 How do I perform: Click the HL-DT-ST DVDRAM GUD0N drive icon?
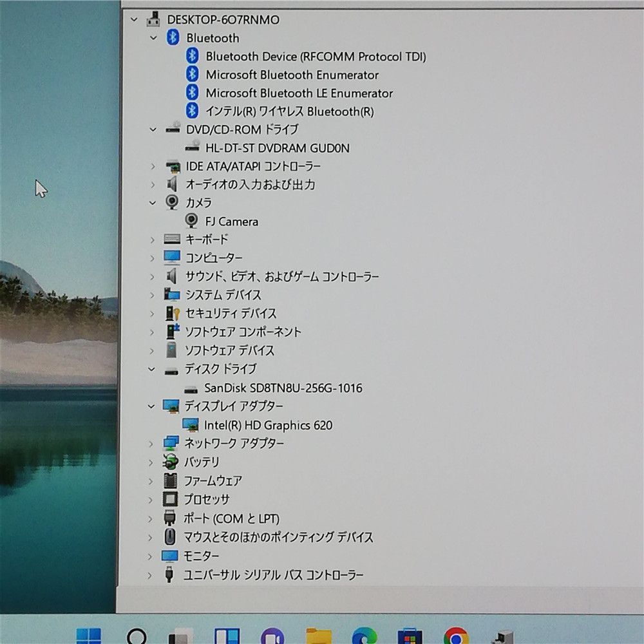[191, 147]
